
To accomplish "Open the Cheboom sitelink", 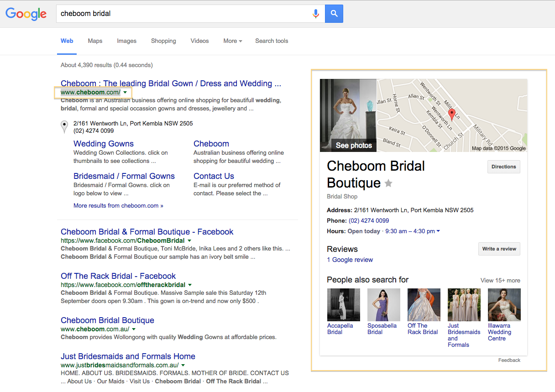I will coord(211,144).
